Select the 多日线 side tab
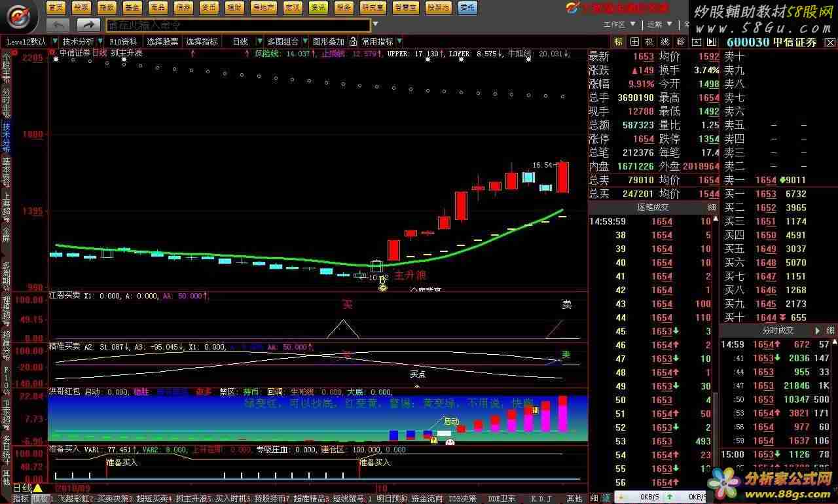 pos(7,448)
